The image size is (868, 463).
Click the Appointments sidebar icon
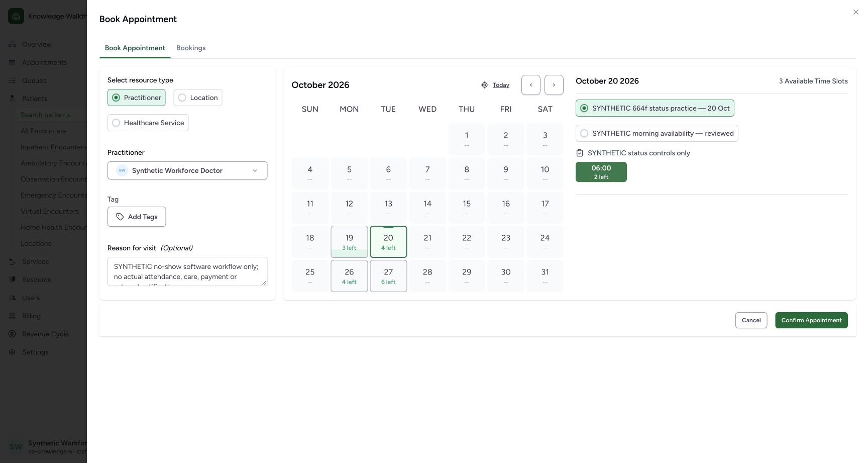click(12, 62)
